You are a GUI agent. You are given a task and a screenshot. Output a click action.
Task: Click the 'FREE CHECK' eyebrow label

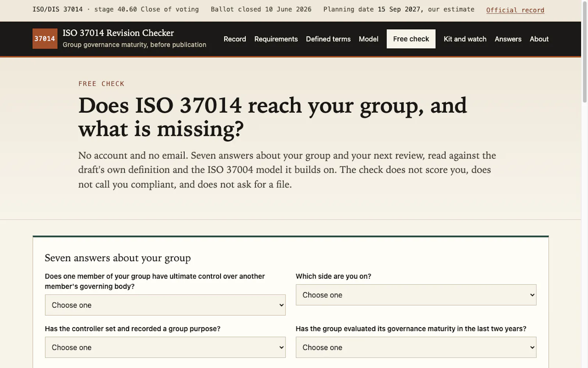(101, 84)
